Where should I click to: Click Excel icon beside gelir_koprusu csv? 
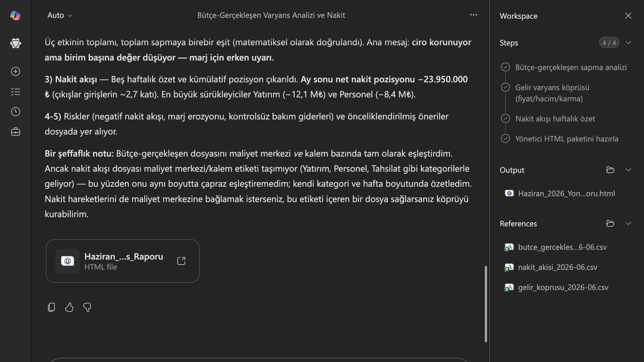(509, 288)
